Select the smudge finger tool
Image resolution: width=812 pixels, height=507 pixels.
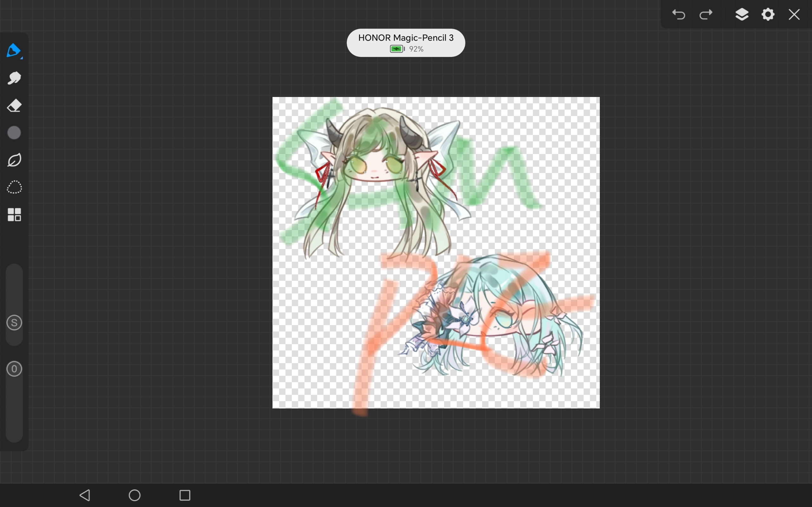(14, 78)
